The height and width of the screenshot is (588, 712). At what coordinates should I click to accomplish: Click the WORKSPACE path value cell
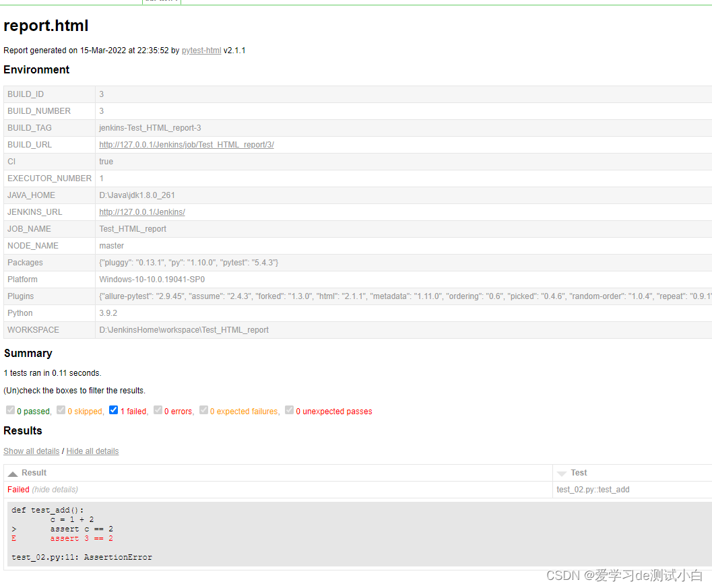[183, 330]
